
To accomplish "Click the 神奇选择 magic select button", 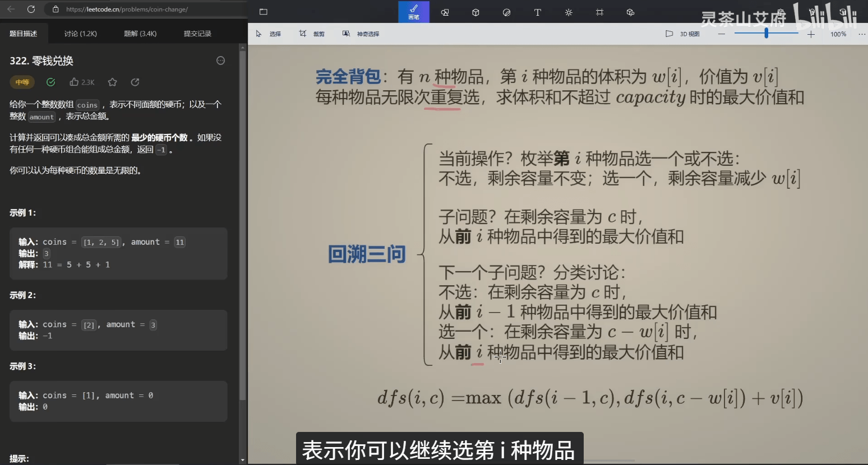I will pos(361,34).
